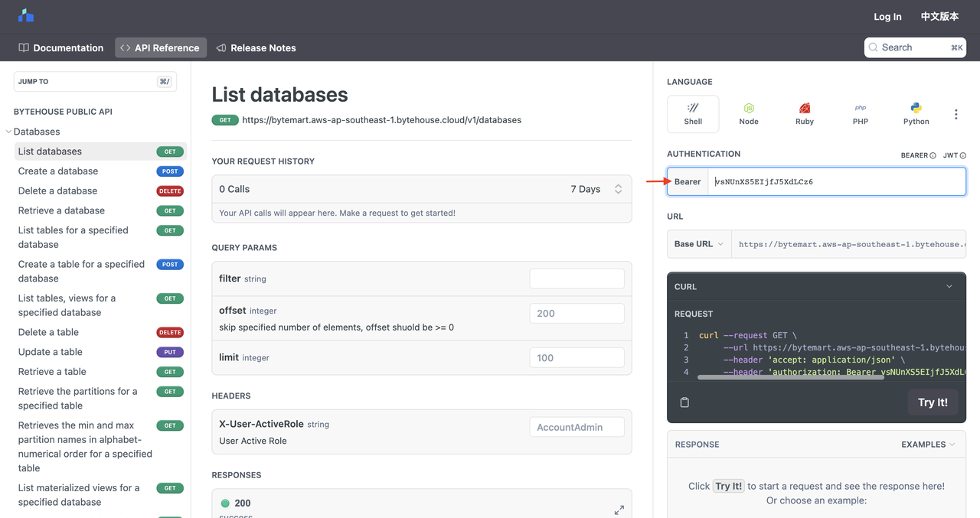Click the "List databases" page heading

[x=279, y=95]
